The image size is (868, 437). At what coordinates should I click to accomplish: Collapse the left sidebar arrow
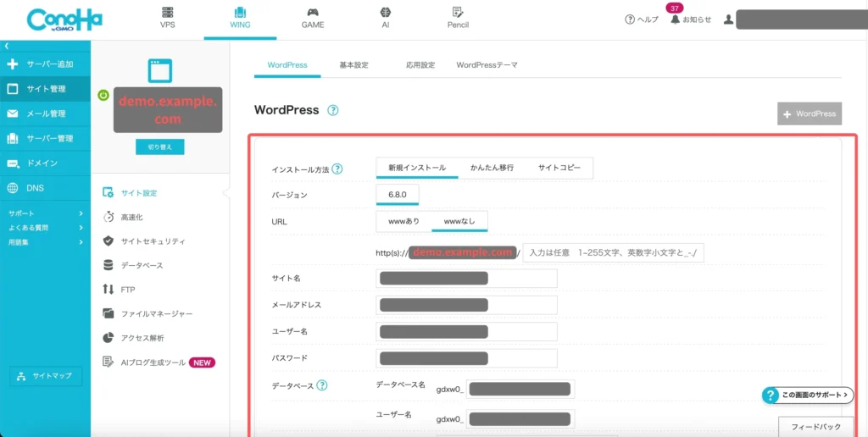[x=7, y=47]
